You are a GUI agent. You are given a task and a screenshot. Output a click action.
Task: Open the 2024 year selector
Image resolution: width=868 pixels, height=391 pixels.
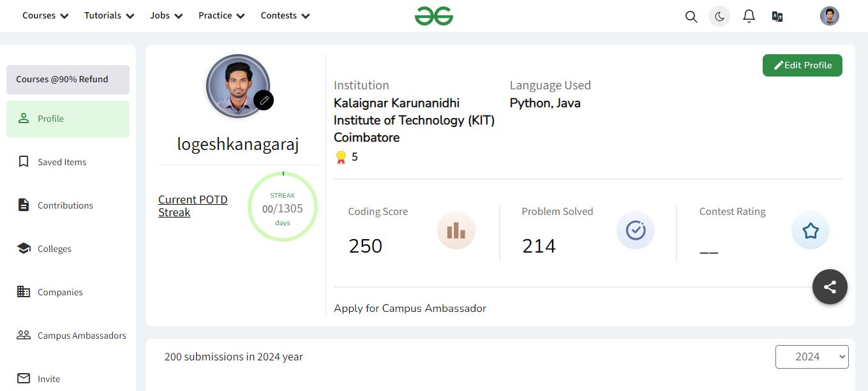812,357
